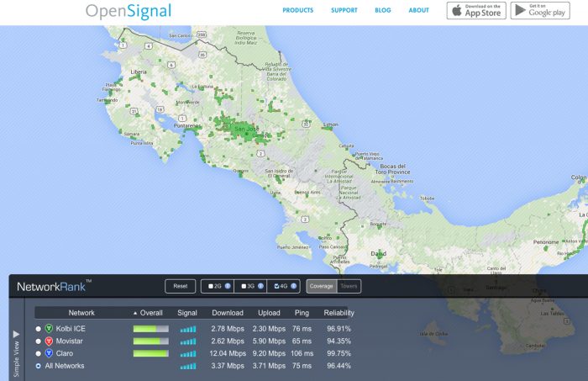The image size is (588, 381).
Task: Uncheck the 4G checkbox
Action: (276, 286)
